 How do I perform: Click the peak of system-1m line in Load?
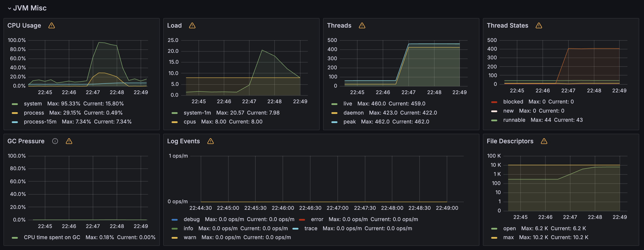pos(262,50)
